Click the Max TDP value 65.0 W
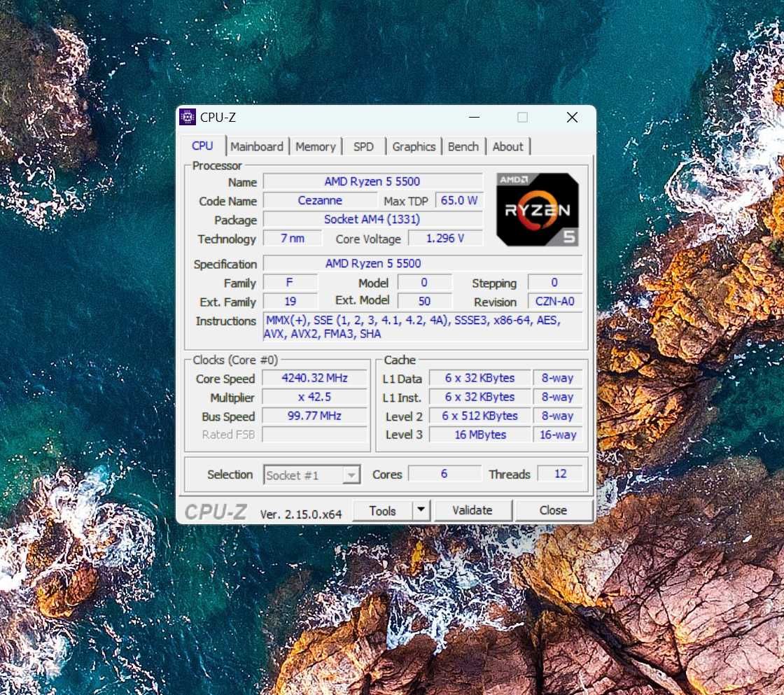Screen dimensions: 784x695 click(x=459, y=200)
